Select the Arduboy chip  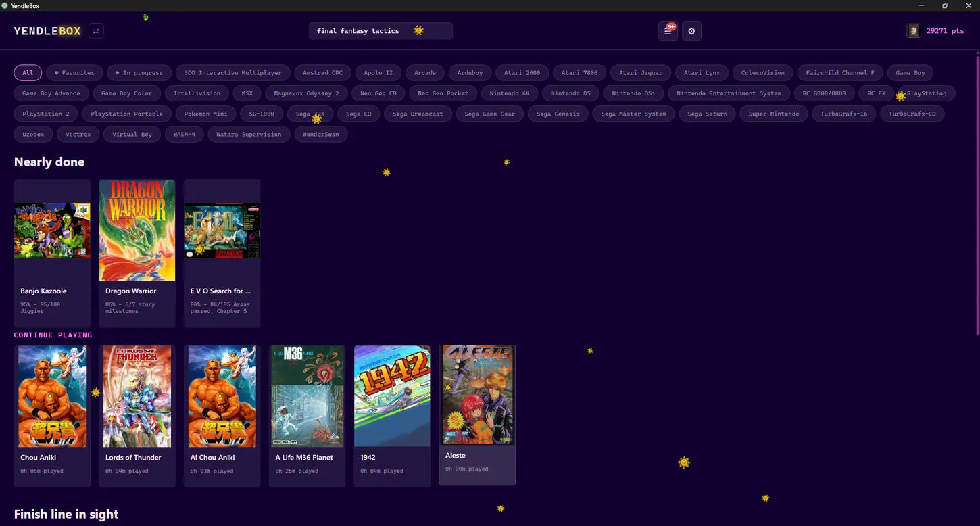tap(470, 73)
